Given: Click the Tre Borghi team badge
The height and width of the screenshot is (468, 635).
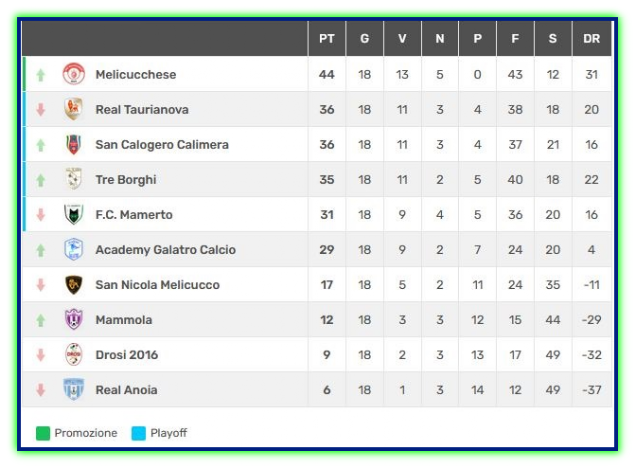Looking at the screenshot, I should [x=74, y=179].
